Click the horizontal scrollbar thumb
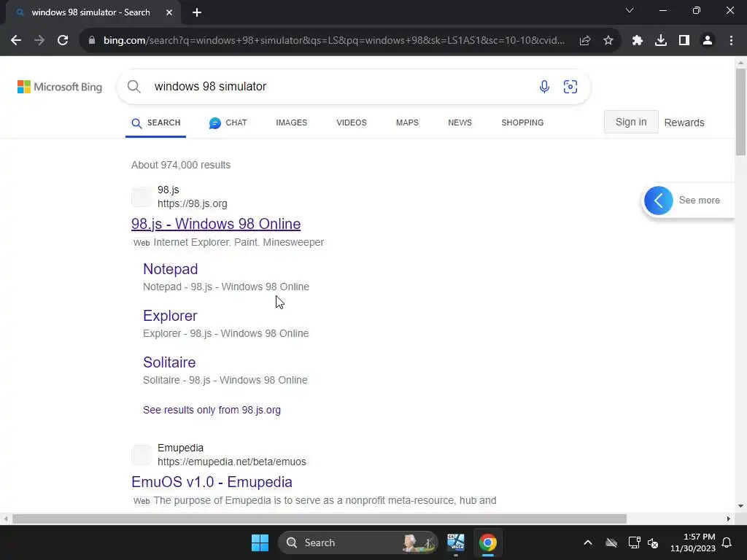This screenshot has width=747, height=560. click(320, 518)
